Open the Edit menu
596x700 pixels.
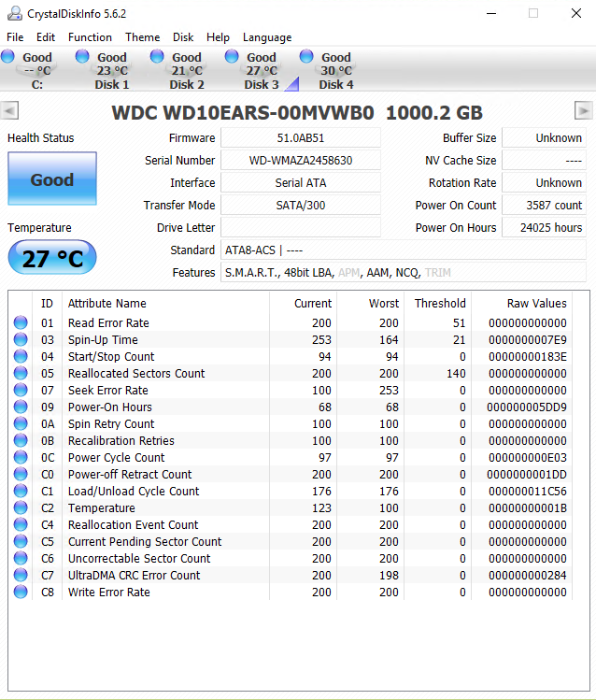(46, 37)
